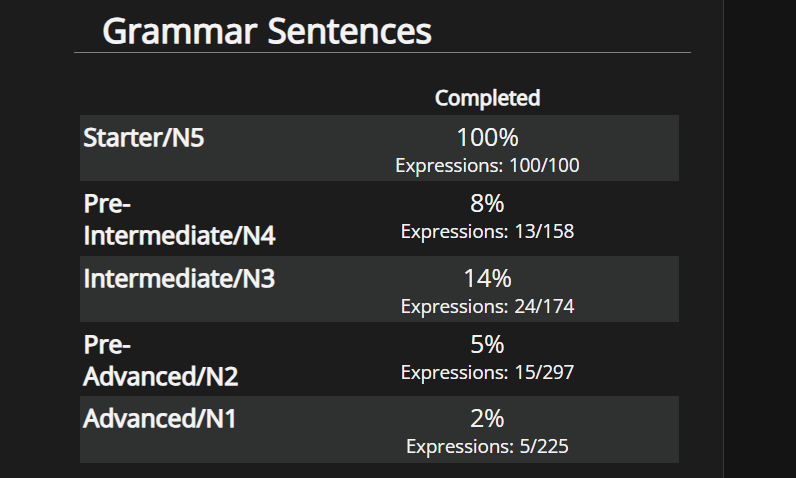Click the 5% completion value

point(487,345)
